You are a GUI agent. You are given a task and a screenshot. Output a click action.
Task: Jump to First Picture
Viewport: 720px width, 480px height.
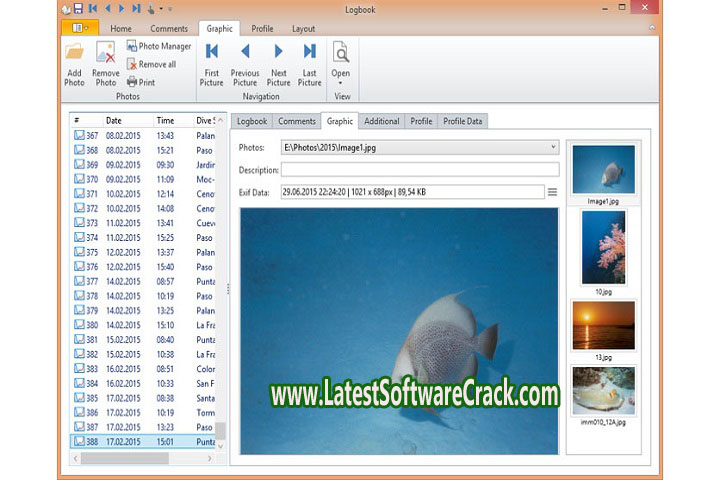click(x=212, y=53)
